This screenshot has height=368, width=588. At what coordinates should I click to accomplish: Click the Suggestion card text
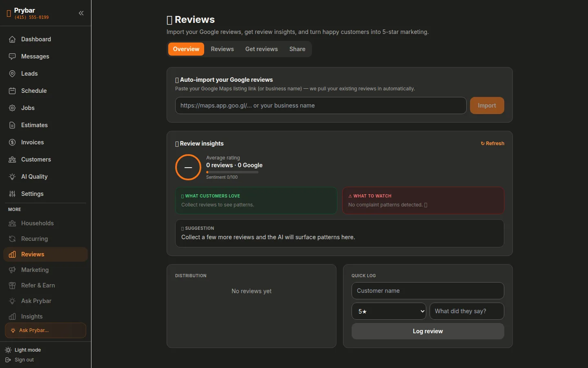[x=268, y=237]
